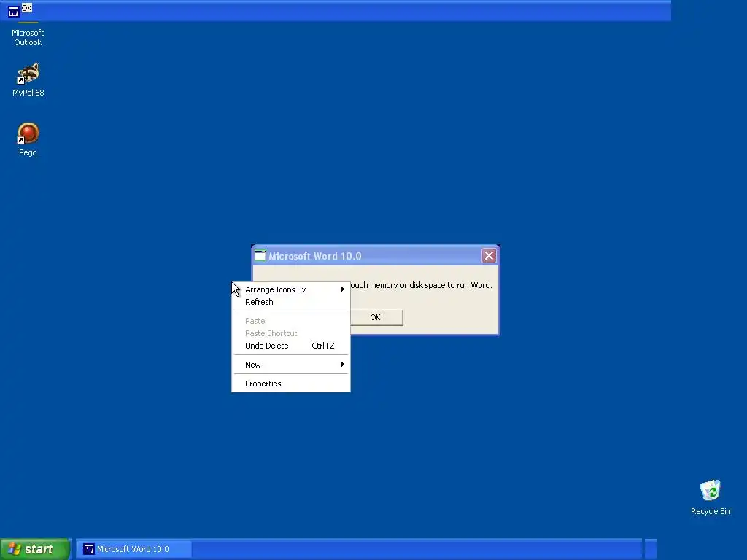Click the Word icon at the top-left corner

pos(14,12)
